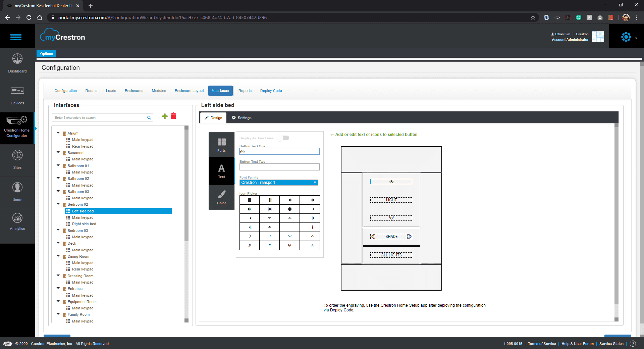Open the Parts tool panel

pos(221,145)
